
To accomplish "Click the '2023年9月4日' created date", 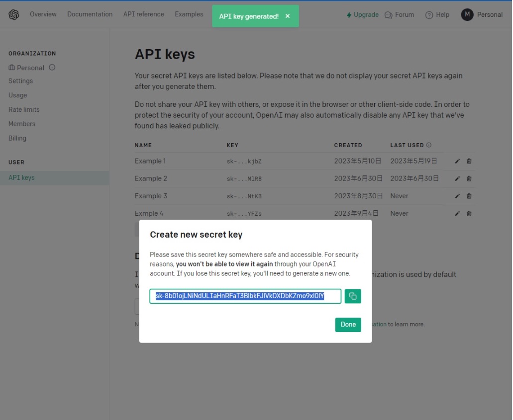I will pyautogui.click(x=356, y=213).
